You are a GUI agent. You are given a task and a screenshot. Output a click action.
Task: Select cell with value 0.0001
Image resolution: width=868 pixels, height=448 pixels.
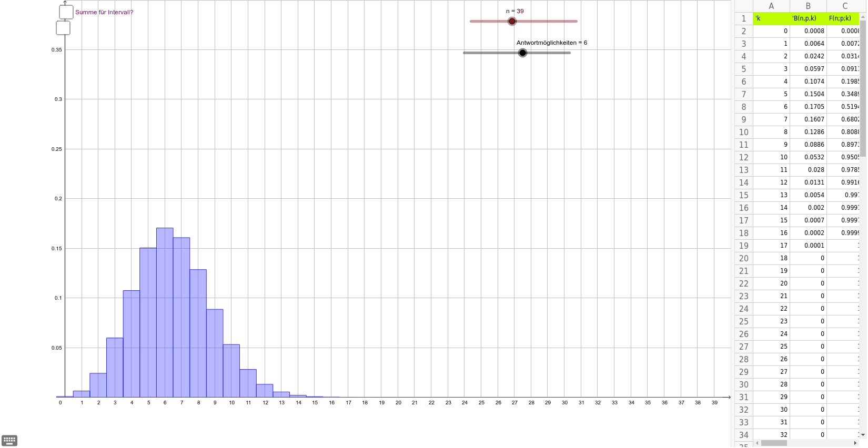click(808, 246)
